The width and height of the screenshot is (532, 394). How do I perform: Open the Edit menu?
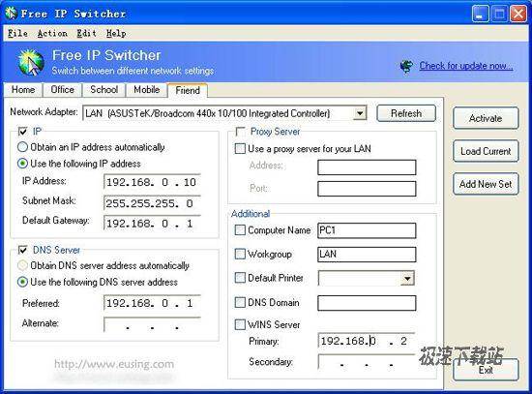click(x=86, y=33)
